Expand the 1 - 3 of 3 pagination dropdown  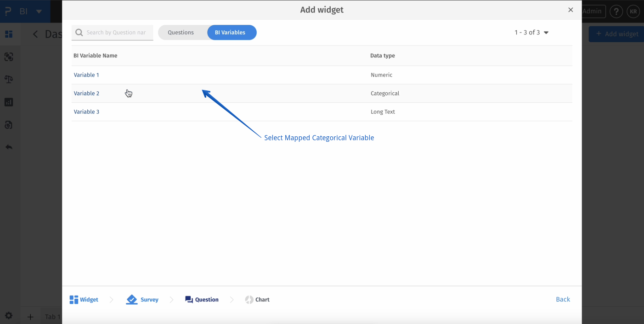click(531, 32)
